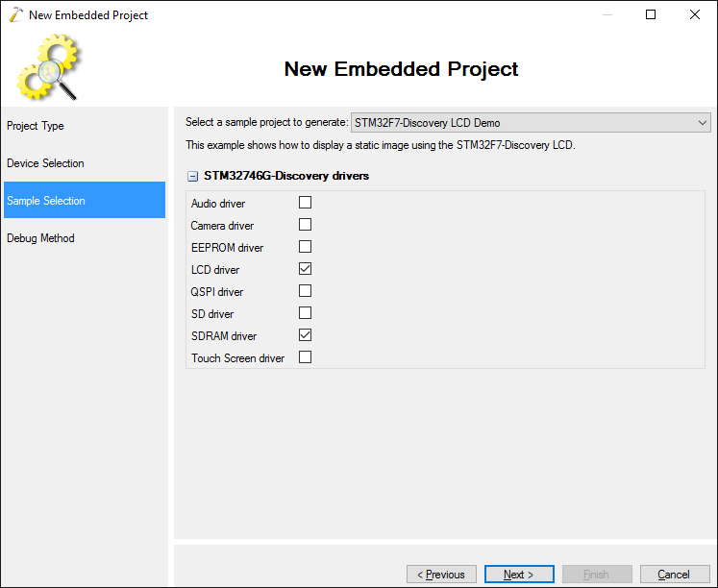Viewport: 718px width, 588px height.
Task: Click the 'LCD driver' label
Action: point(215,270)
